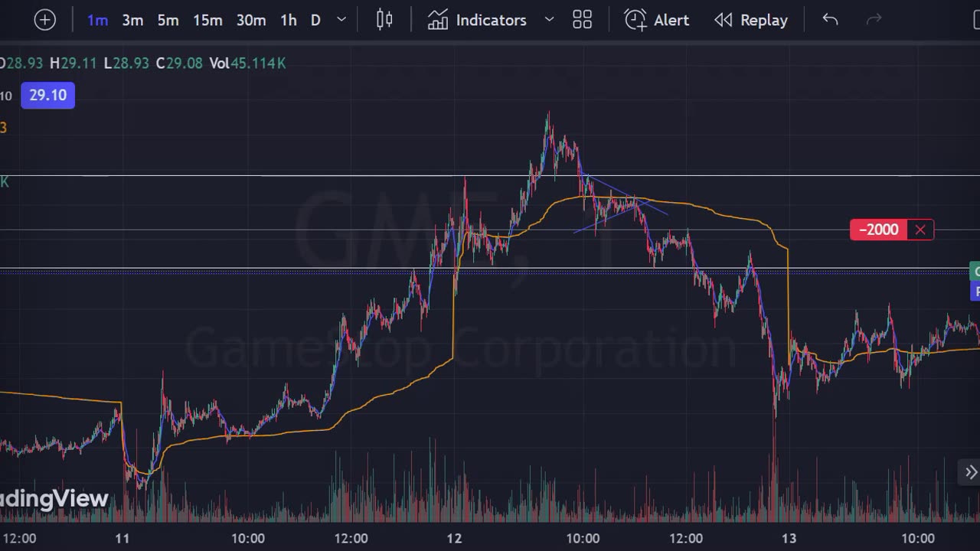
Task: Click the 12 date label on time axis
Action: point(455,538)
